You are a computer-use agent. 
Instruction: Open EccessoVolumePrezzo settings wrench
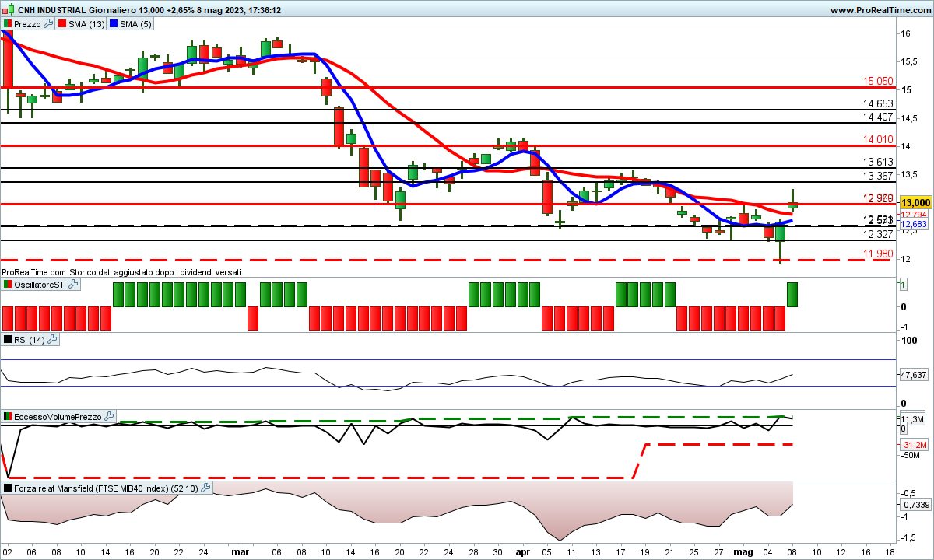pos(110,417)
